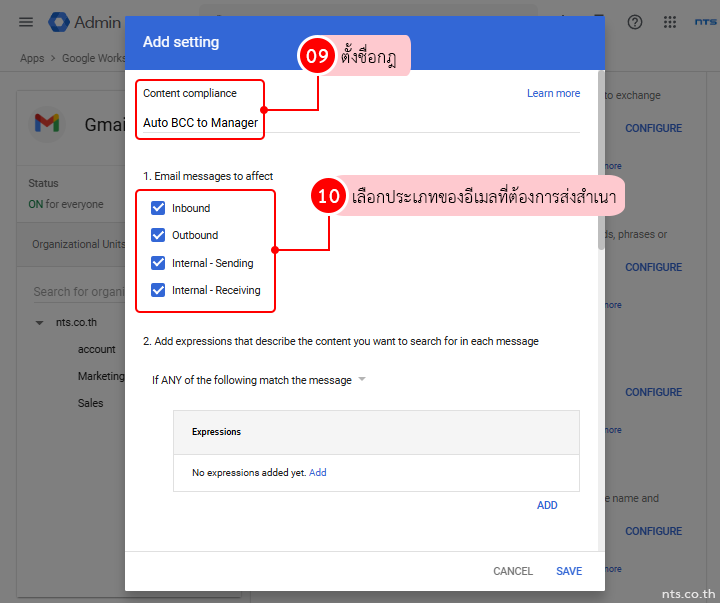Open the hamburger main menu
The height and width of the screenshot is (603, 720).
pos(26,22)
